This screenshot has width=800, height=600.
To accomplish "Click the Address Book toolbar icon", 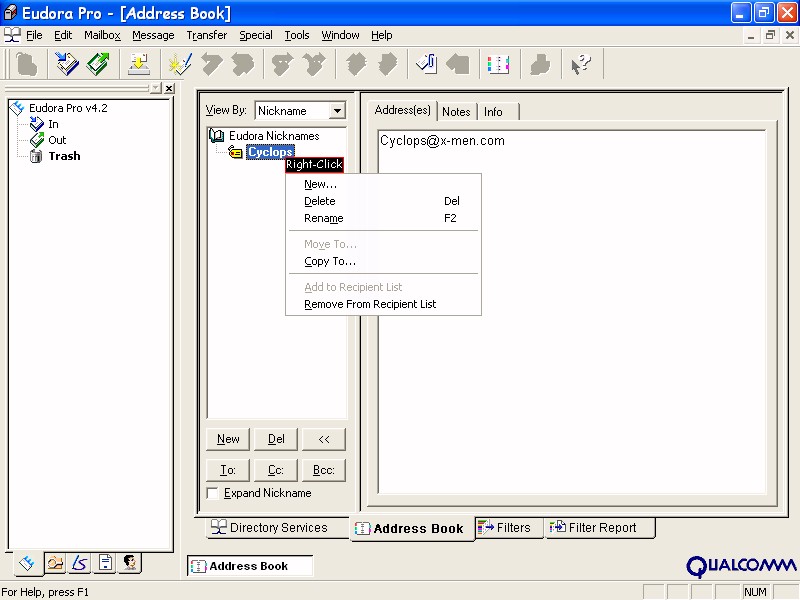I will 498,65.
